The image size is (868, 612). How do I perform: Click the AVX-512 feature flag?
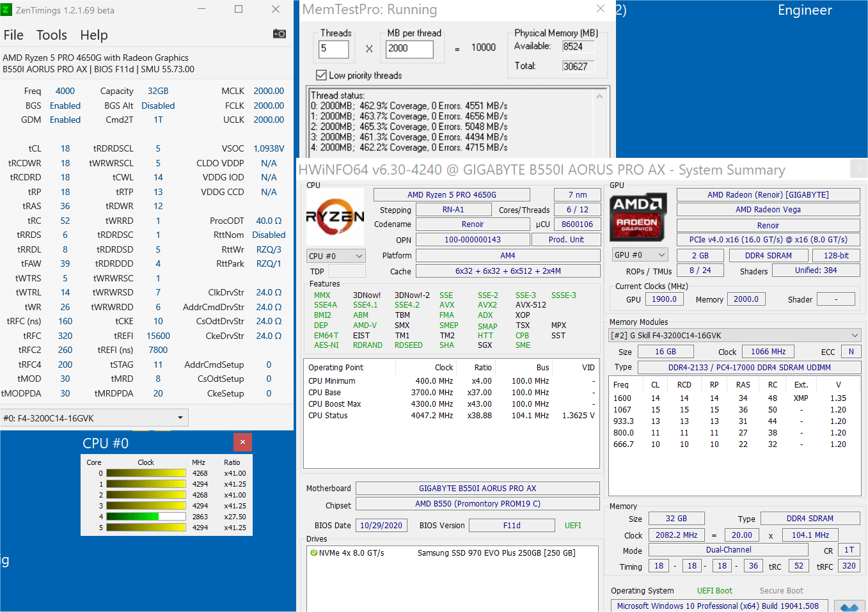[531, 305]
